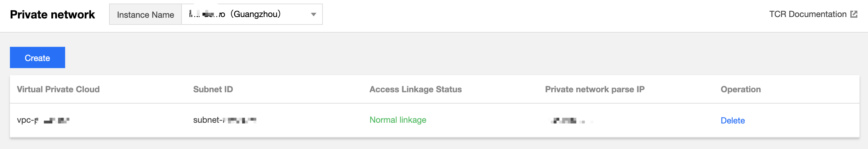Click the Access Linkage Status column header
The image size is (868, 149).
coord(416,89)
